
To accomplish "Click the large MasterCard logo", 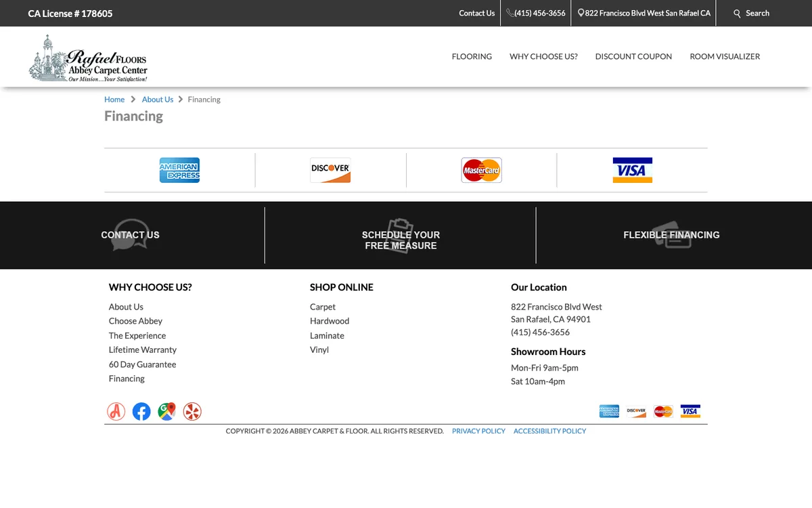I will 481,170.
